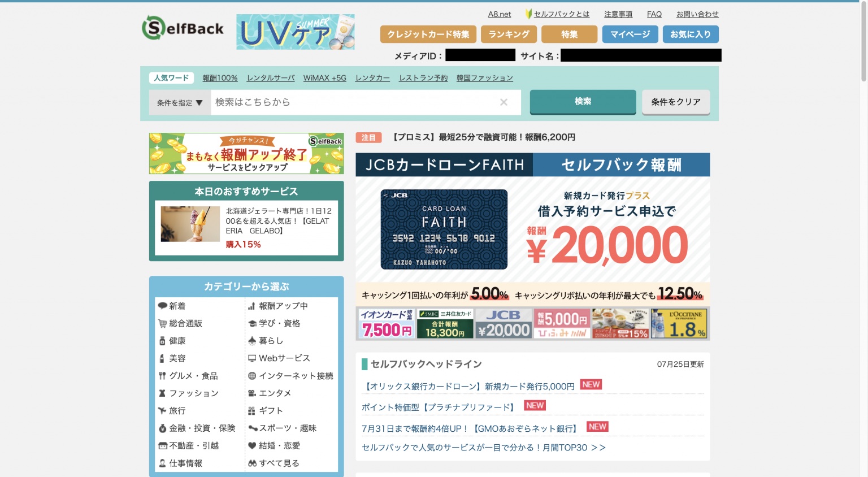
Task: Select the 報酬 5,000円 banner thumbnail
Action: tap(562, 323)
